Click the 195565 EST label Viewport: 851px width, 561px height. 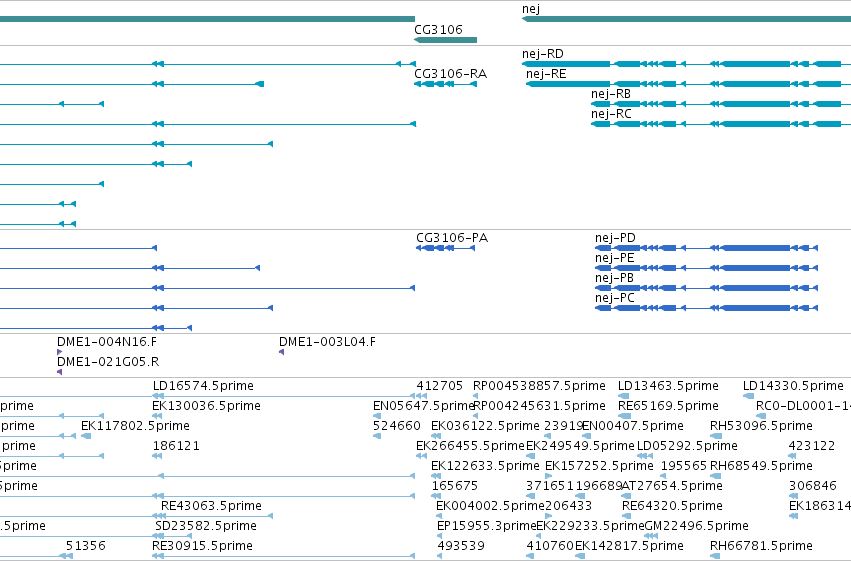(684, 466)
